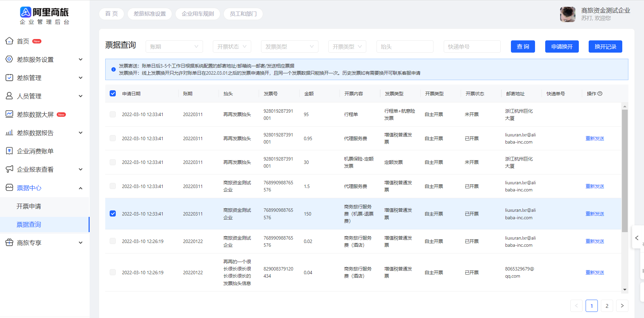644x318 pixels.
Task: Click 重新发送 link for the 1.5 row
Action: [595, 186]
